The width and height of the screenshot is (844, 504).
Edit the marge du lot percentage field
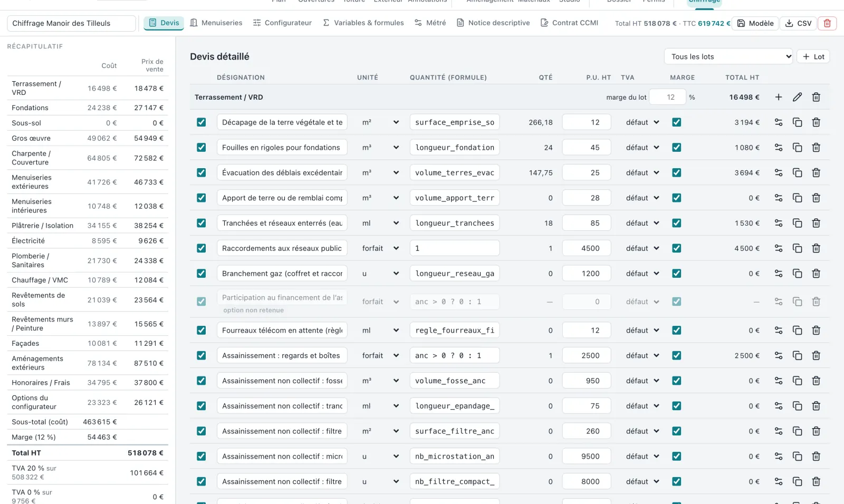pos(667,97)
